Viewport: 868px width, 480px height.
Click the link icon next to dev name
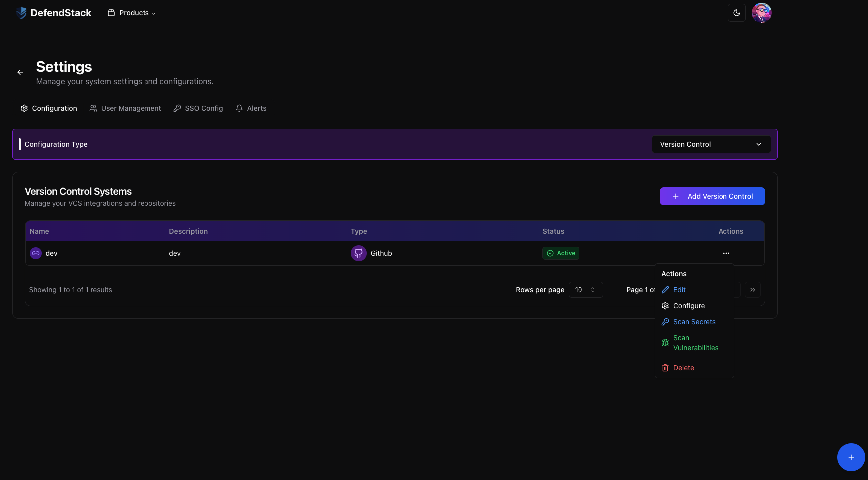point(35,253)
